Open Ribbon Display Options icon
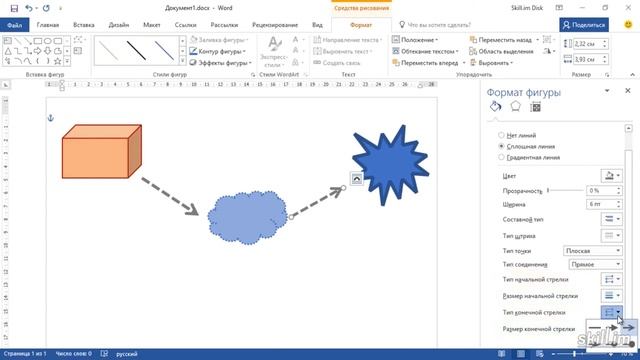Screen dimensions: 640x360 tap(559, 8)
